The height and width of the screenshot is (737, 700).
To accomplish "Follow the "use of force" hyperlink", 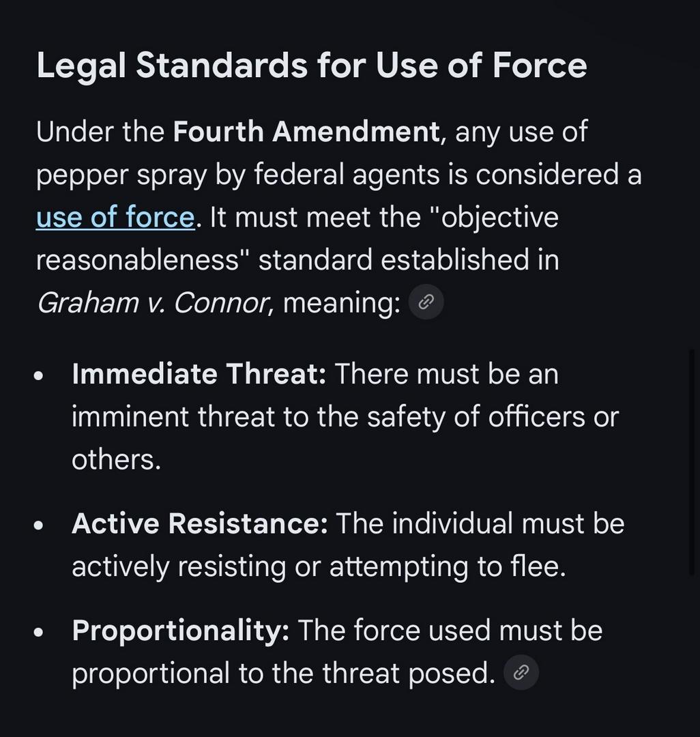I will pyautogui.click(x=115, y=218).
